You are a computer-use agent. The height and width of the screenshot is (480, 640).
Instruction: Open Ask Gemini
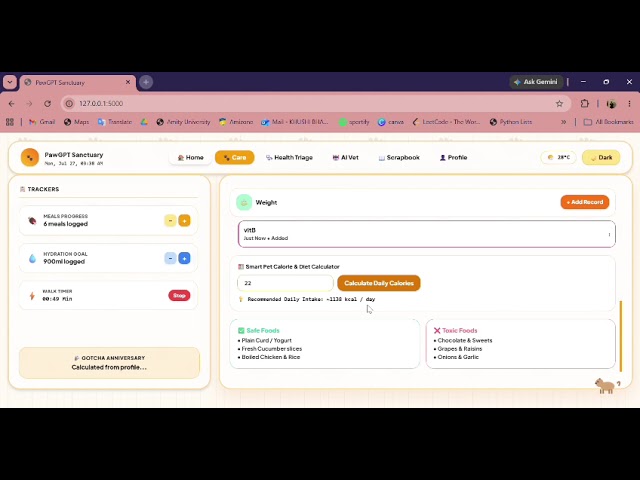click(536, 82)
